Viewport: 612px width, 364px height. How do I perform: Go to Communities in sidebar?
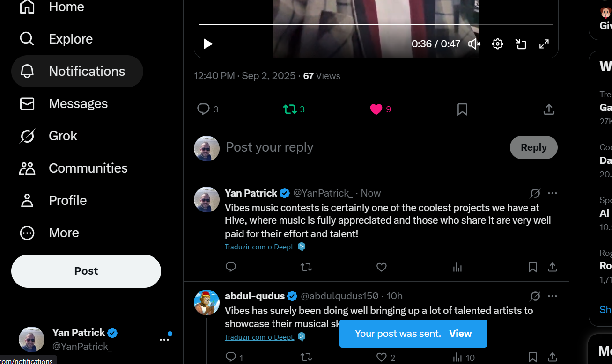(74, 168)
